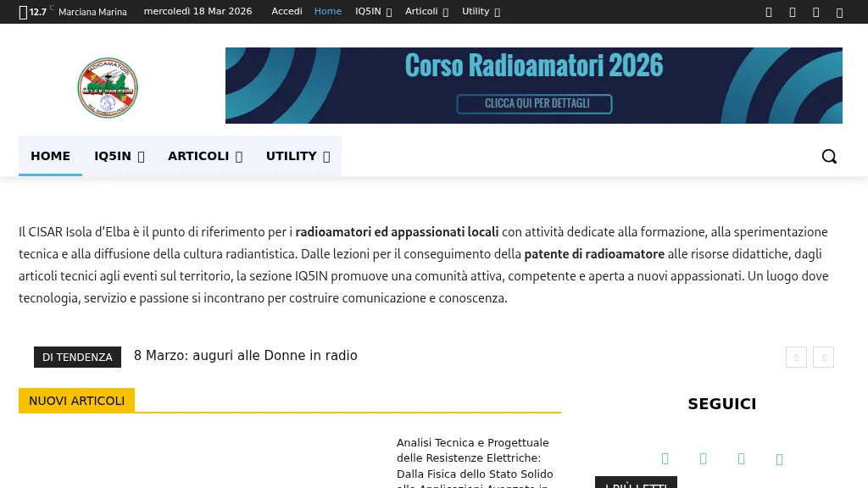The height and width of the screenshot is (488, 868).
Task: Expand the IQ5IN navigation dropdown
Action: [x=119, y=156]
